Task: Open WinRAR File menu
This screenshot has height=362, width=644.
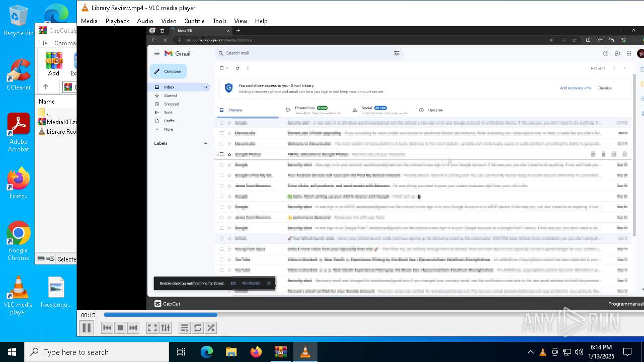Action: (43, 43)
